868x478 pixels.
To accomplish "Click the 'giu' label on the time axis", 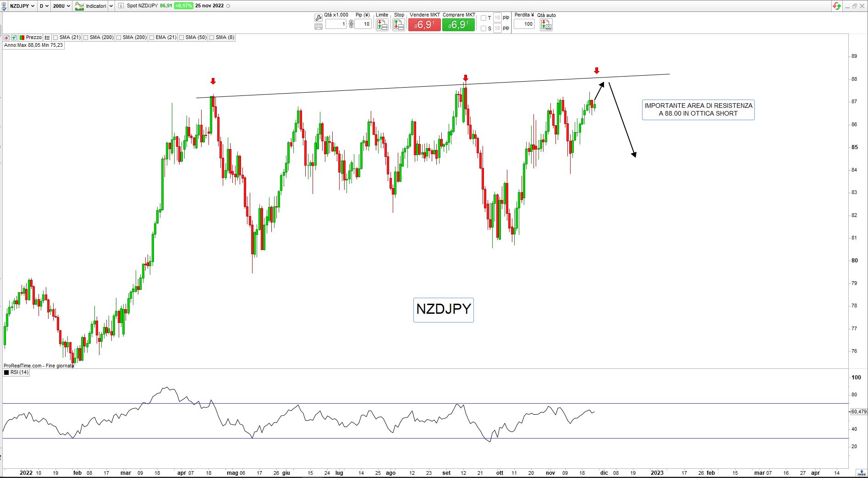I will click(286, 473).
